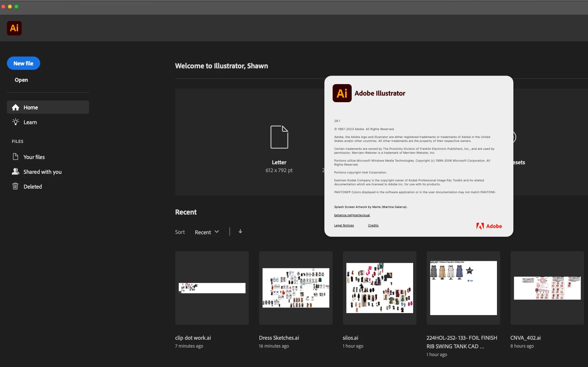Open the Deleted files section
This screenshot has height=367, width=588.
pos(33,187)
